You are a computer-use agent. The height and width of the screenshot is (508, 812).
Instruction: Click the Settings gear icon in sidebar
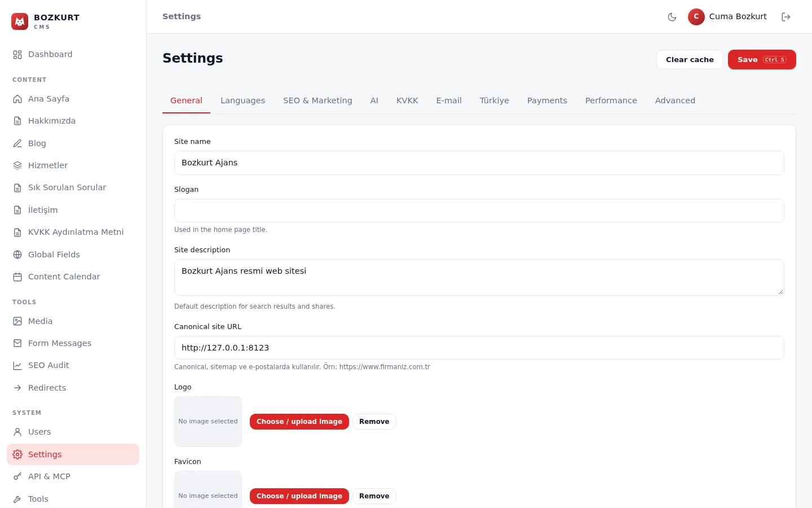tap(17, 454)
